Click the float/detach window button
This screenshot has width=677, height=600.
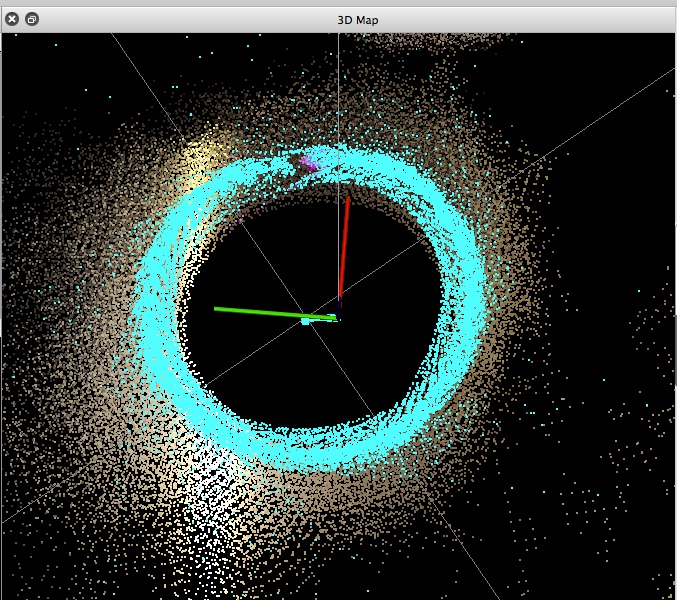coord(32,19)
